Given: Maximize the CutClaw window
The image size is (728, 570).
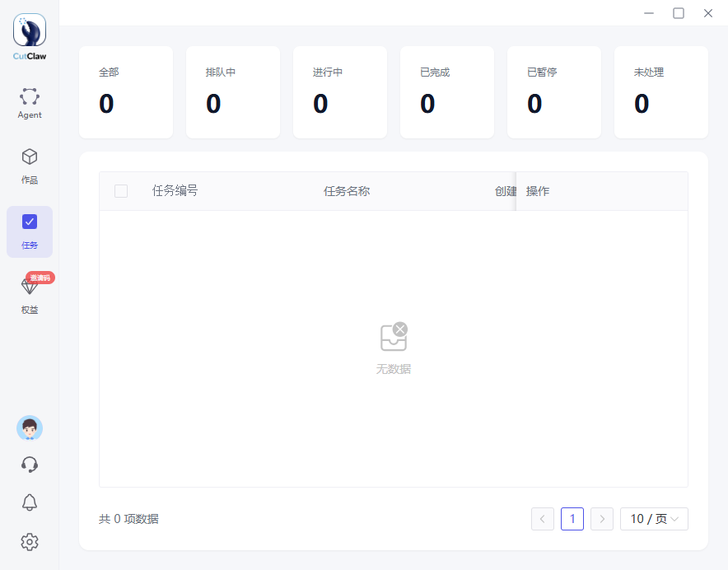Looking at the screenshot, I should [679, 13].
